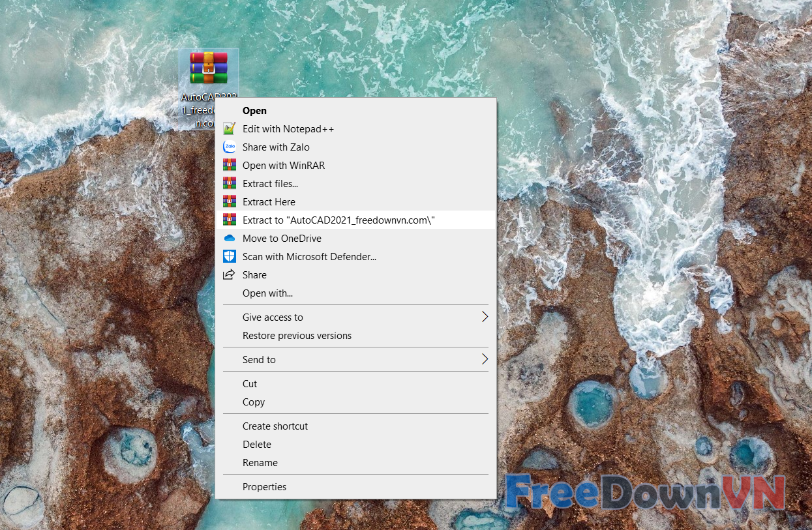Screen dimensions: 812x530
Task: Expand the Send to submenu arrow
Action: coord(485,360)
